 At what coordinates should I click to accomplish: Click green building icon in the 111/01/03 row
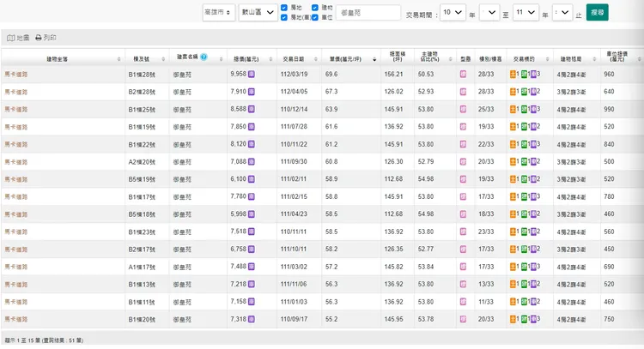524,302
